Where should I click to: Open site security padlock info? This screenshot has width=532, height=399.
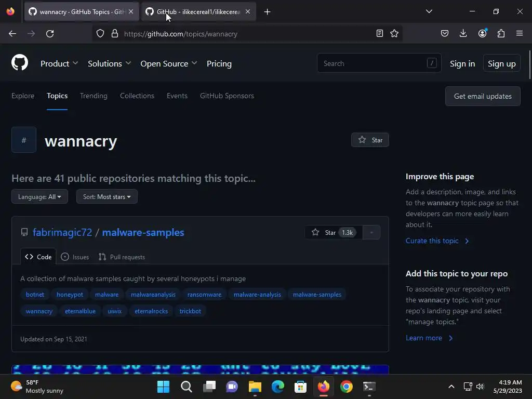point(115,34)
